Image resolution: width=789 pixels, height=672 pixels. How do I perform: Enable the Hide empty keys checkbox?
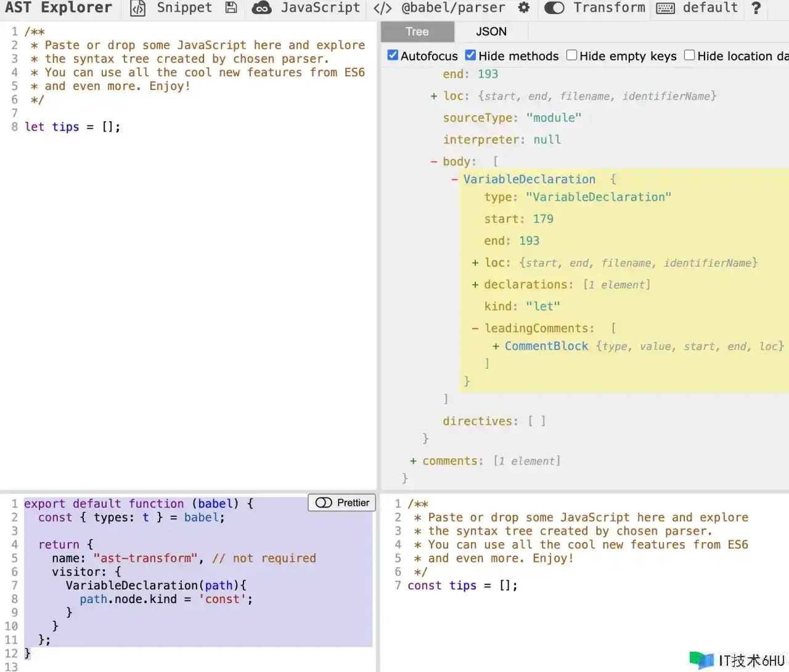(571, 55)
